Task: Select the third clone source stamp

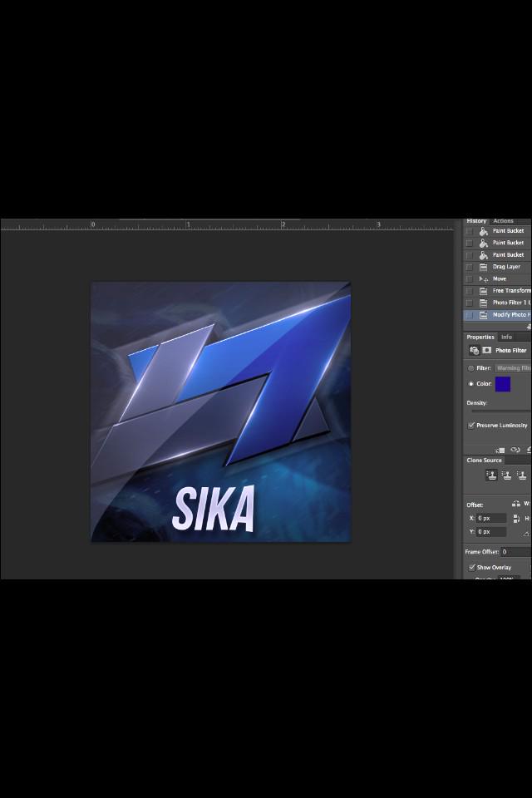Action: [x=521, y=475]
